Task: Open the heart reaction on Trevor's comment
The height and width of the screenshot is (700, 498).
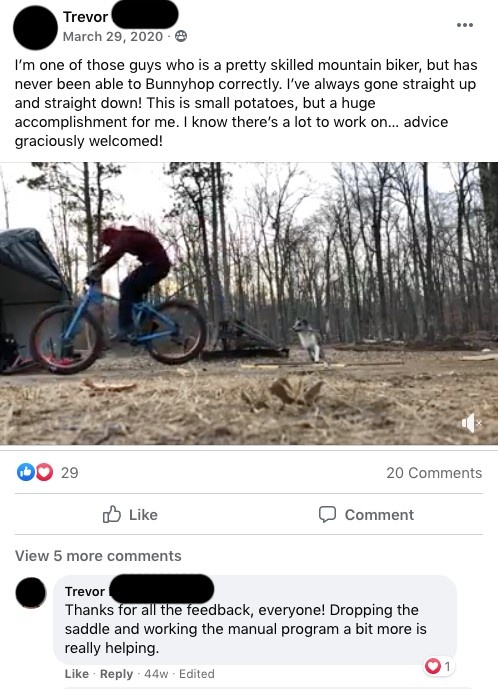Action: pos(439,667)
